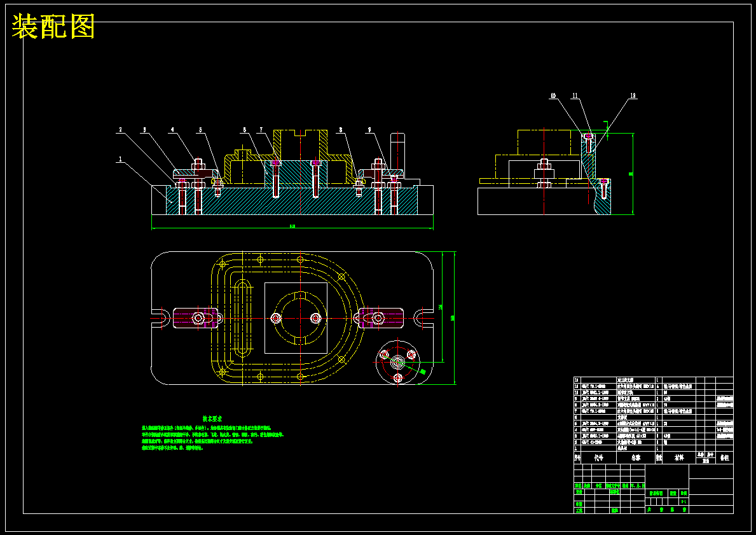Click the 备注 column header in parts list
Image resolution: width=756 pixels, height=535 pixels.
[725, 458]
